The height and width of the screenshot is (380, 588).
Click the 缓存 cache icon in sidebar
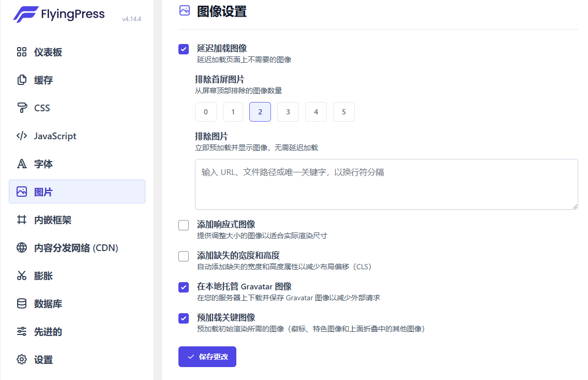(21, 80)
